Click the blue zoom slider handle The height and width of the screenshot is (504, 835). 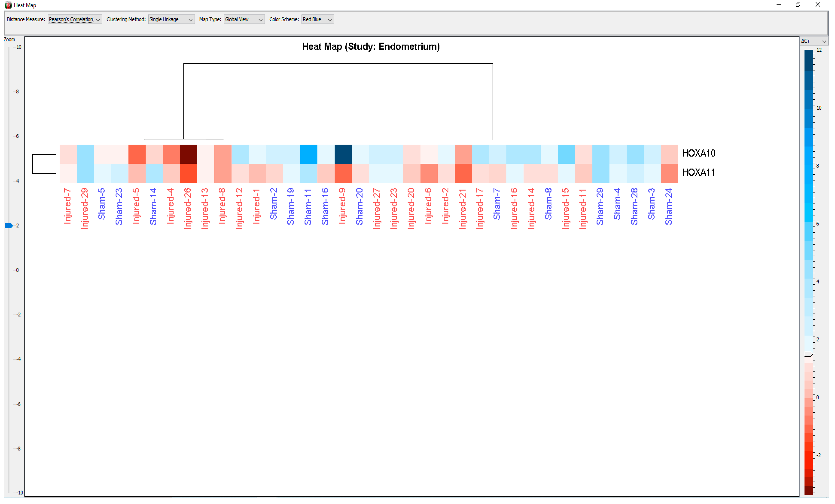[x=9, y=226]
